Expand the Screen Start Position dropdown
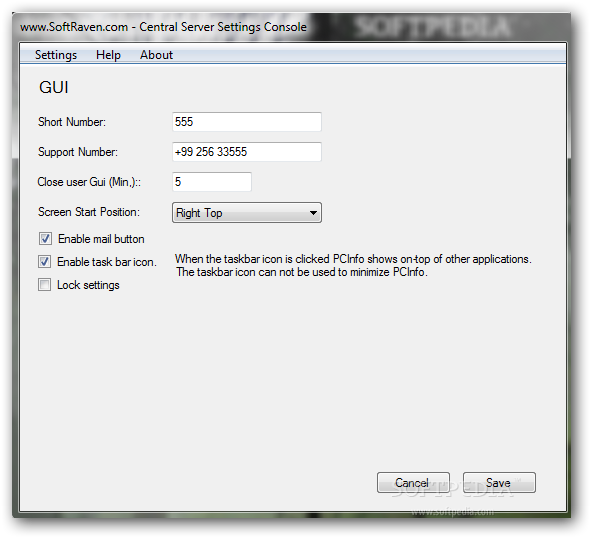 [x=247, y=213]
